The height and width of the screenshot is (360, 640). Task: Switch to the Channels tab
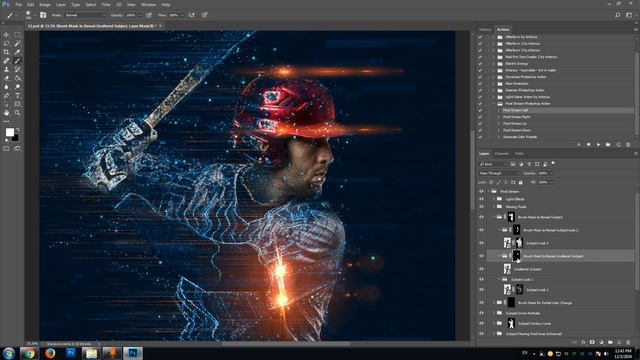[x=502, y=153]
